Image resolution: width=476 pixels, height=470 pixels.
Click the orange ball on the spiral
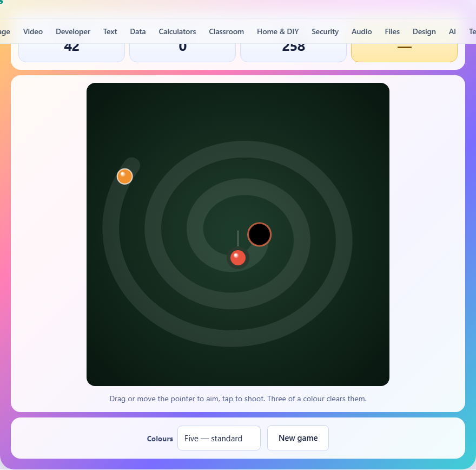[x=125, y=177]
